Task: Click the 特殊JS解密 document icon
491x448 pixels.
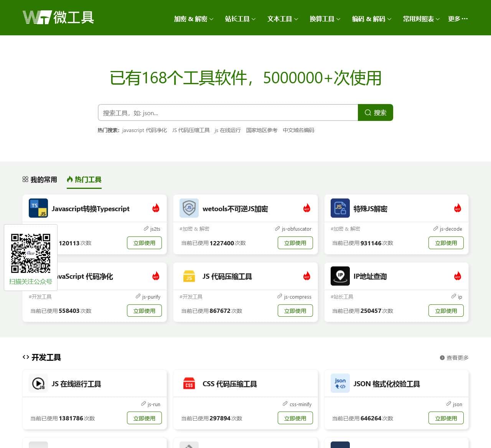Action: (x=340, y=208)
